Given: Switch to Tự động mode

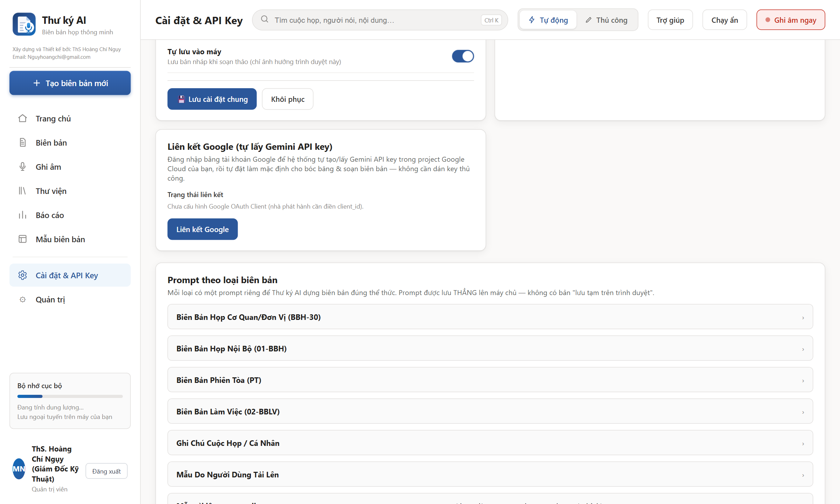Looking at the screenshot, I should [x=548, y=20].
